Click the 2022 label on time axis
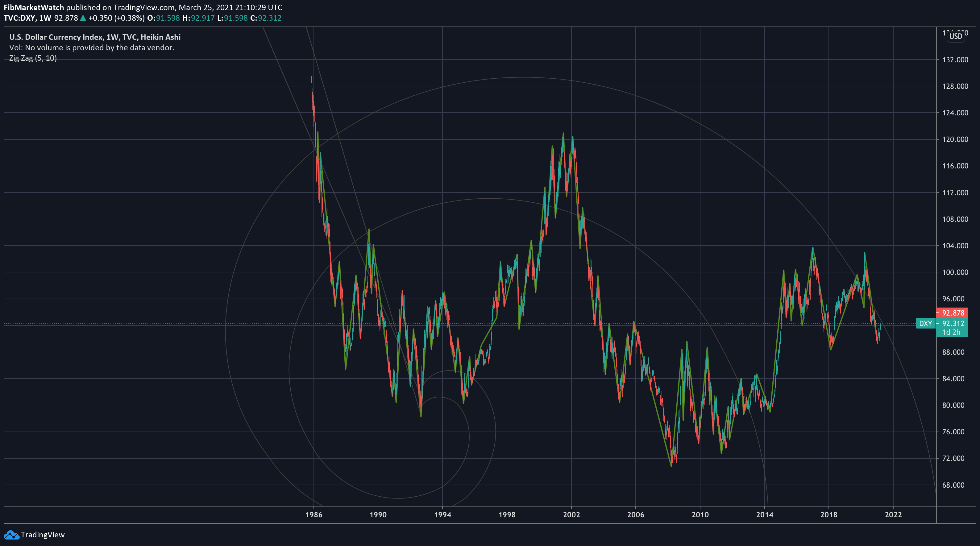The width and height of the screenshot is (980, 546). [x=893, y=515]
